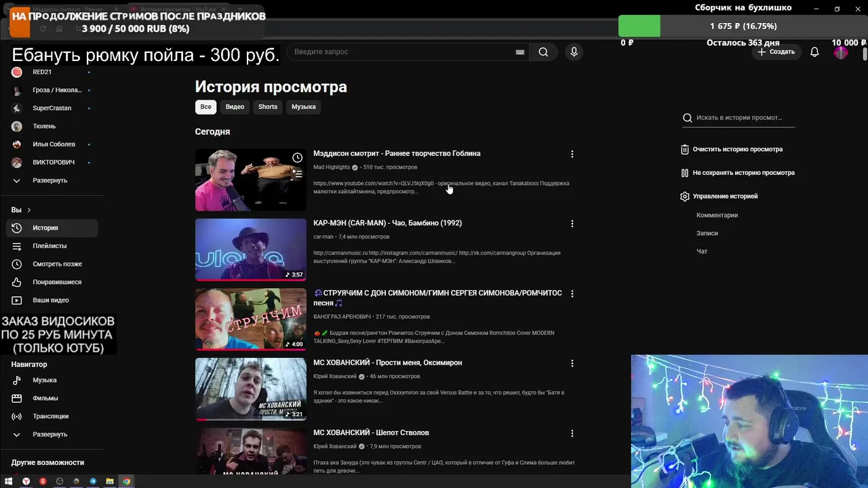
Task: Pause watch history saving
Action: [737, 173]
